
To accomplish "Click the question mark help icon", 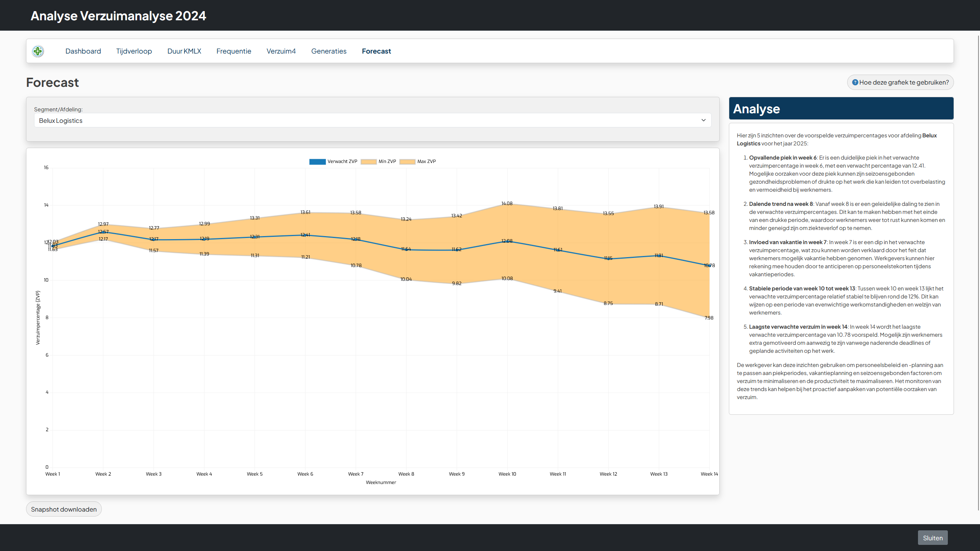I will pyautogui.click(x=855, y=82).
